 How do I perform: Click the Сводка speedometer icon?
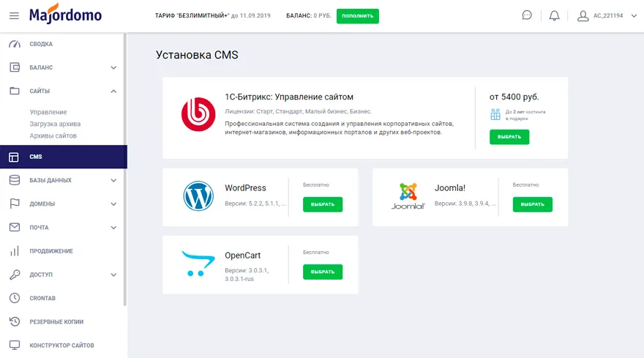15,44
